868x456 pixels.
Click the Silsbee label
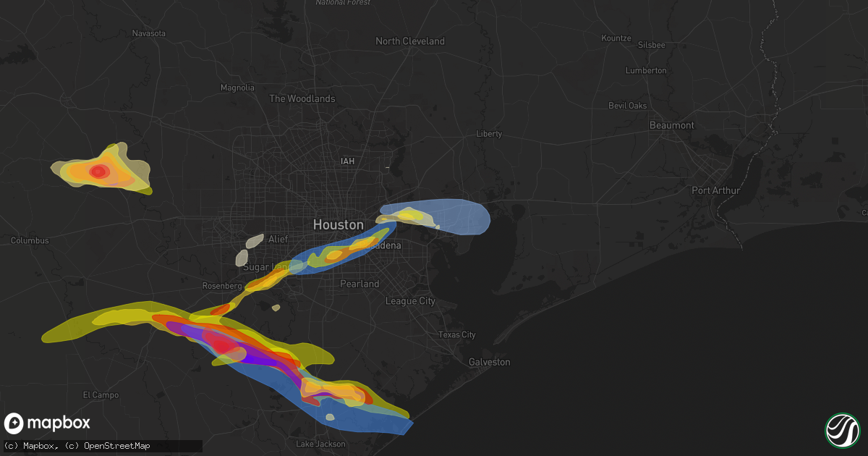point(651,45)
